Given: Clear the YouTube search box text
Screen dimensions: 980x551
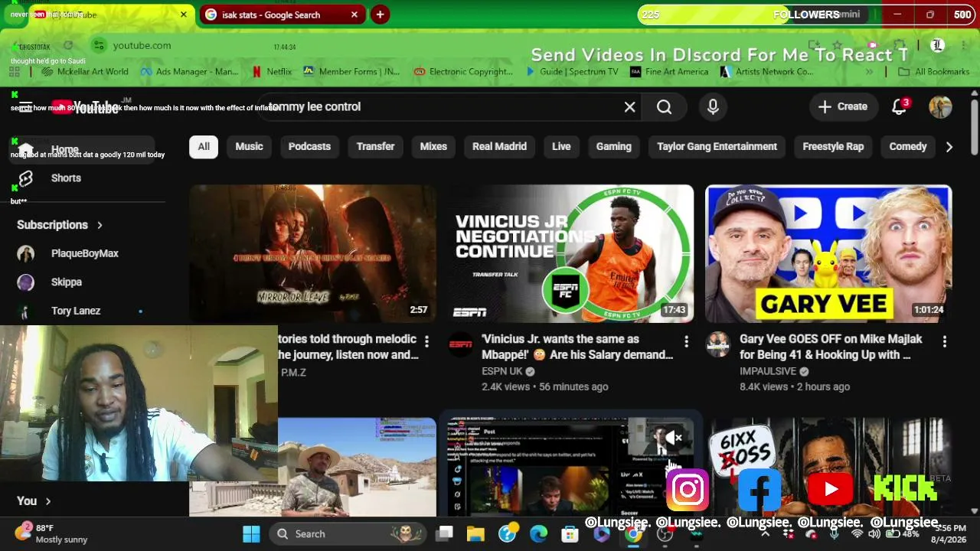Looking at the screenshot, I should pos(629,107).
